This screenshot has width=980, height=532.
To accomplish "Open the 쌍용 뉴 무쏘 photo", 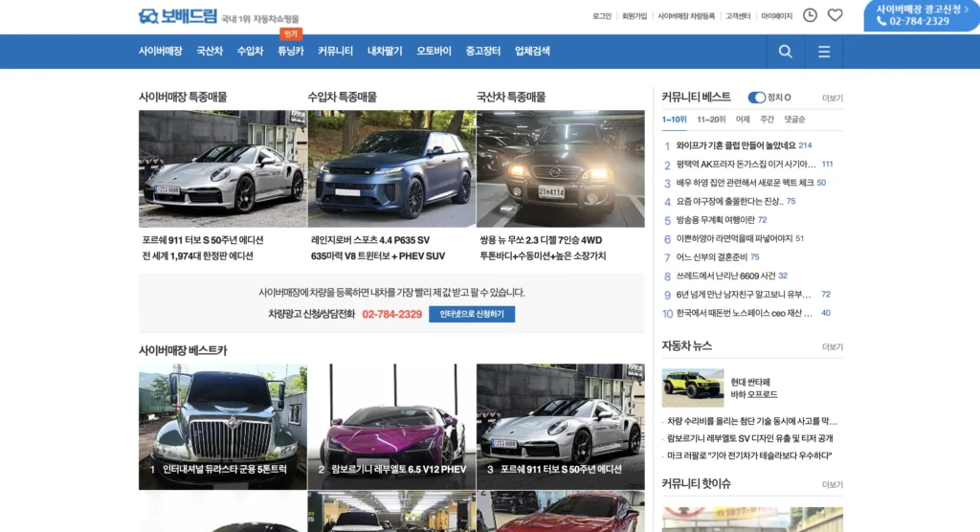I will click(560, 168).
